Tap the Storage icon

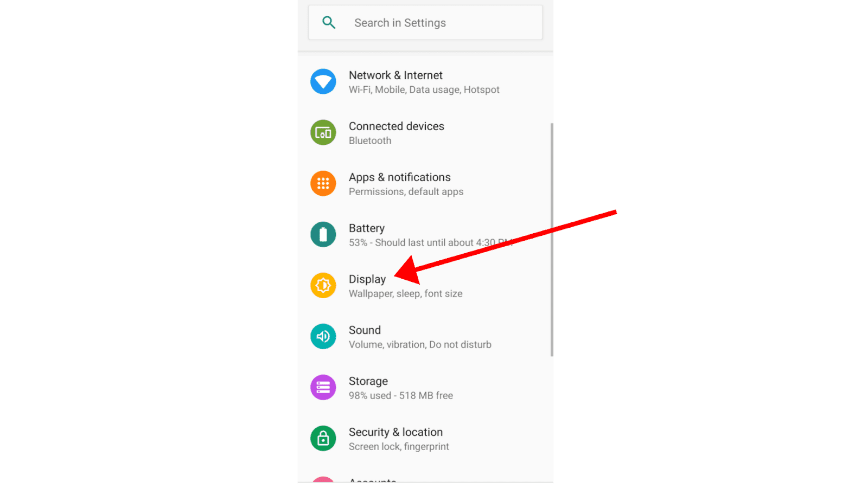point(323,387)
